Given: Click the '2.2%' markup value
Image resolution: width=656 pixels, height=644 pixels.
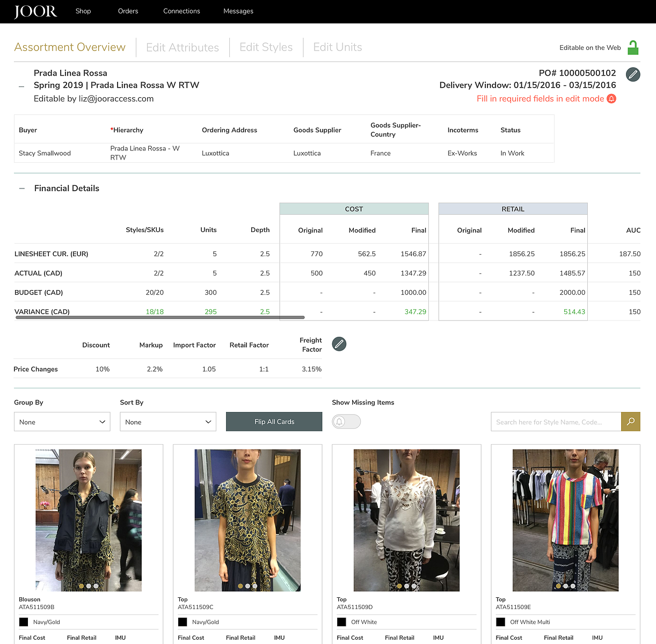Looking at the screenshot, I should pyautogui.click(x=155, y=370).
